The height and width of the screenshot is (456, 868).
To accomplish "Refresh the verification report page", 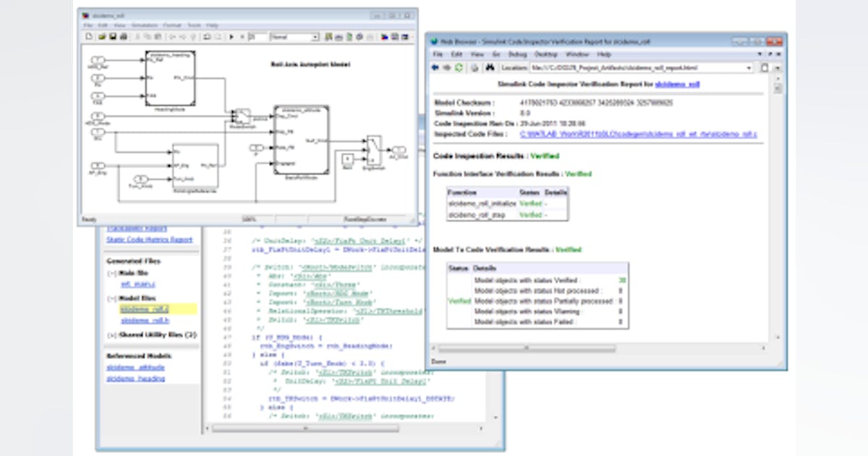I will (458, 67).
